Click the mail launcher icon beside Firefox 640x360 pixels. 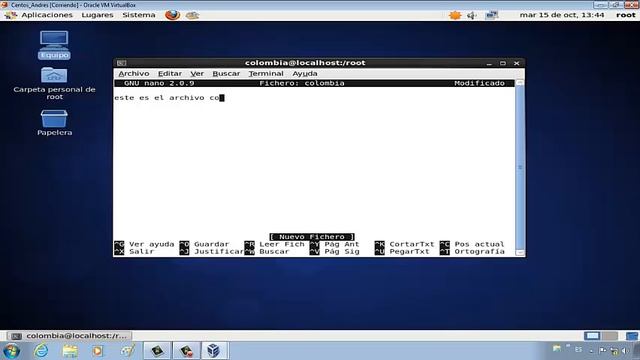pos(192,16)
